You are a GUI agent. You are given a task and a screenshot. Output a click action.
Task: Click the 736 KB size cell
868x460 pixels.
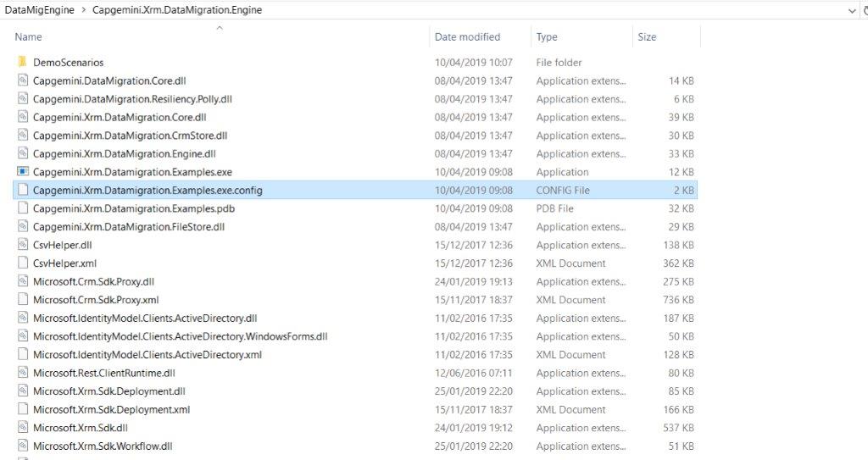coord(678,300)
